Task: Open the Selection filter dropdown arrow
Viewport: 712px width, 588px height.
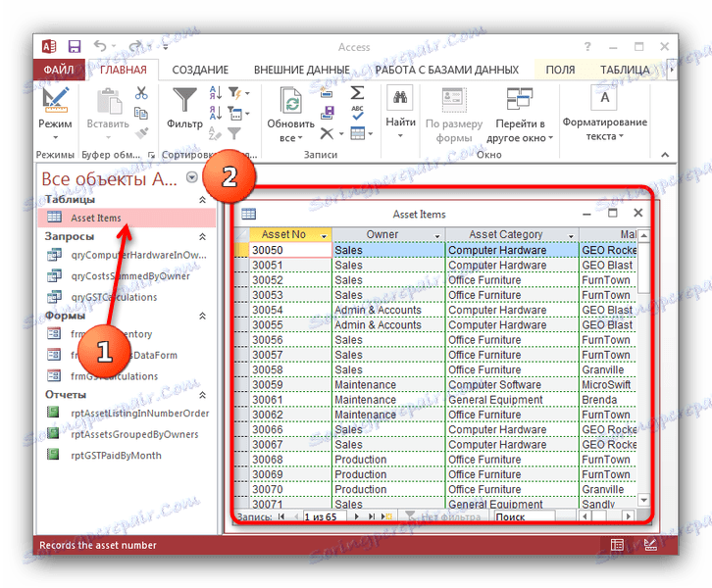Action: (247, 93)
